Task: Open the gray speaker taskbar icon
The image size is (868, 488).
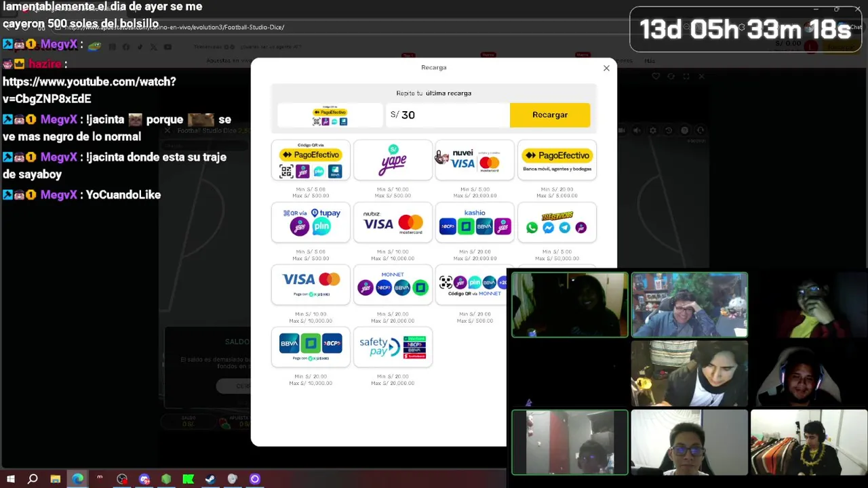Action: 233,479
